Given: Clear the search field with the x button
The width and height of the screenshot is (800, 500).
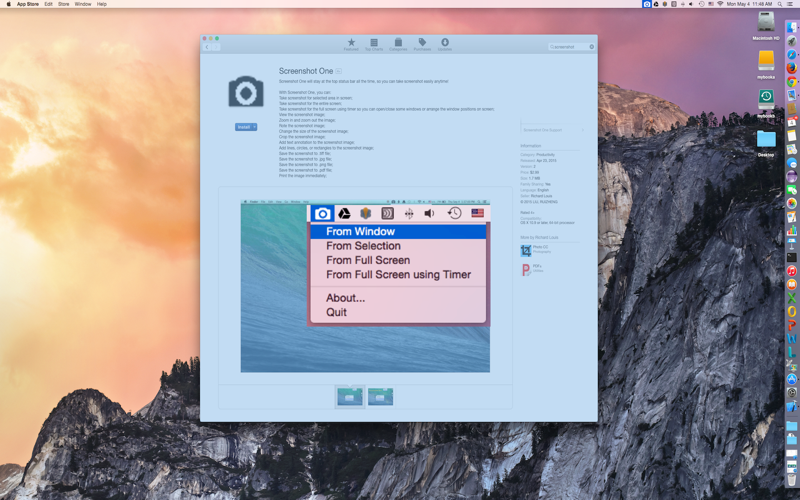Looking at the screenshot, I should coord(592,46).
